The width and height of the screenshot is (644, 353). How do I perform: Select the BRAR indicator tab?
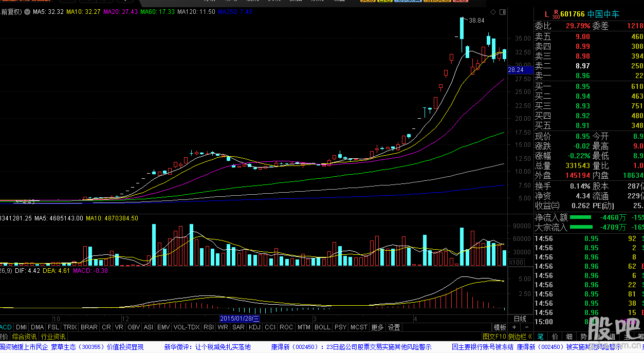click(89, 327)
